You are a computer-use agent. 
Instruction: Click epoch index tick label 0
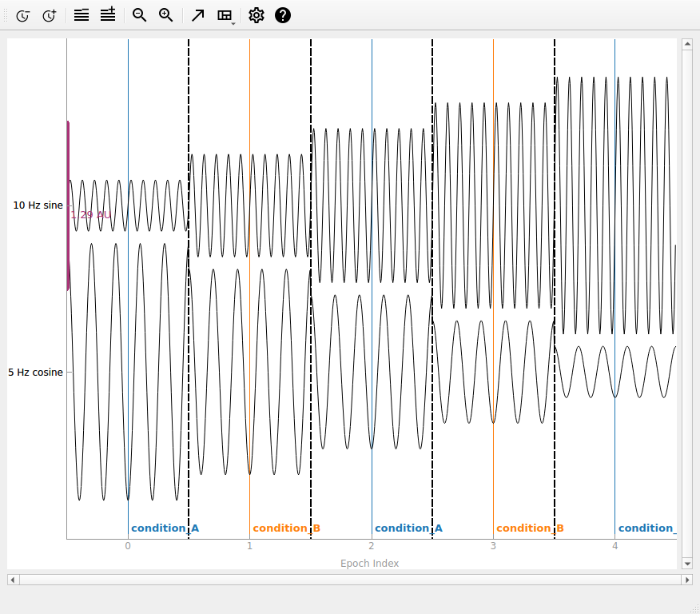[x=128, y=546]
